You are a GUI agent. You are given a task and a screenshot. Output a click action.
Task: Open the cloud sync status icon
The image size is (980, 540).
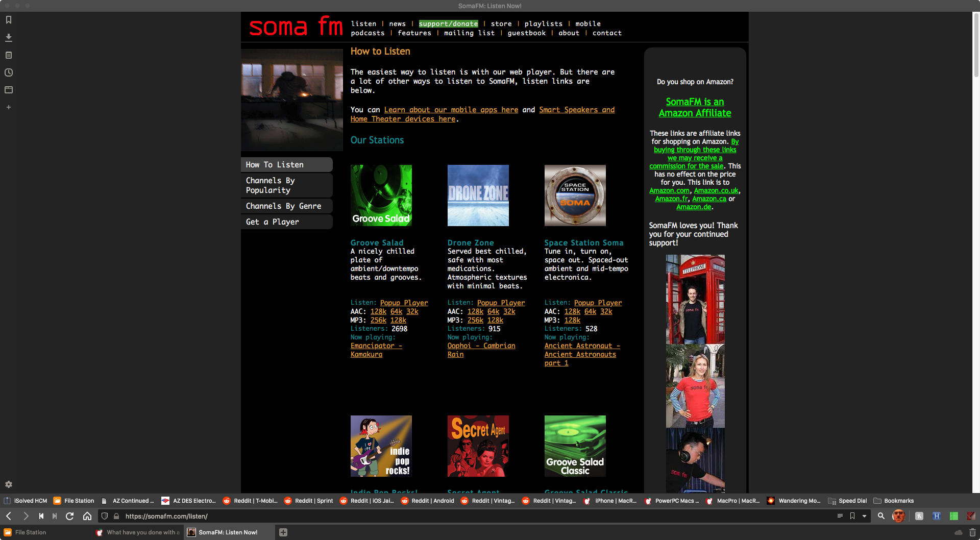coord(959,532)
